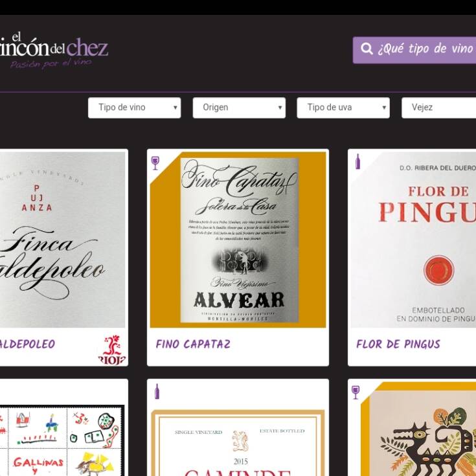Viewport: 476px width, 476px height.
Task: Click the bottle icon on Flor de Pingus card
Action: tap(358, 161)
